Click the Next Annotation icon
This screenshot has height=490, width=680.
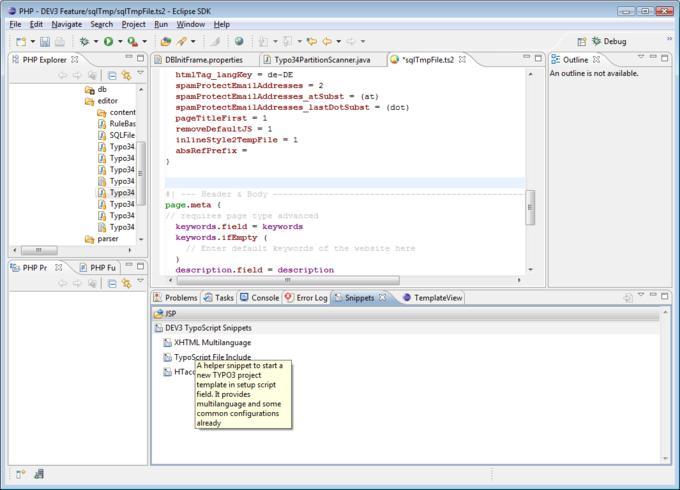point(263,42)
